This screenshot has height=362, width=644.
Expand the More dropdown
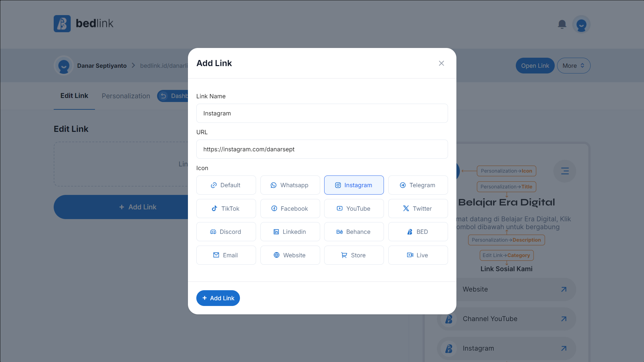tap(574, 65)
